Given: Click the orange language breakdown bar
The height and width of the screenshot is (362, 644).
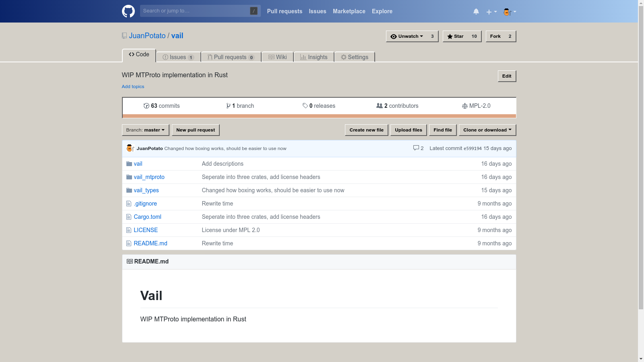Looking at the screenshot, I should (319, 116).
